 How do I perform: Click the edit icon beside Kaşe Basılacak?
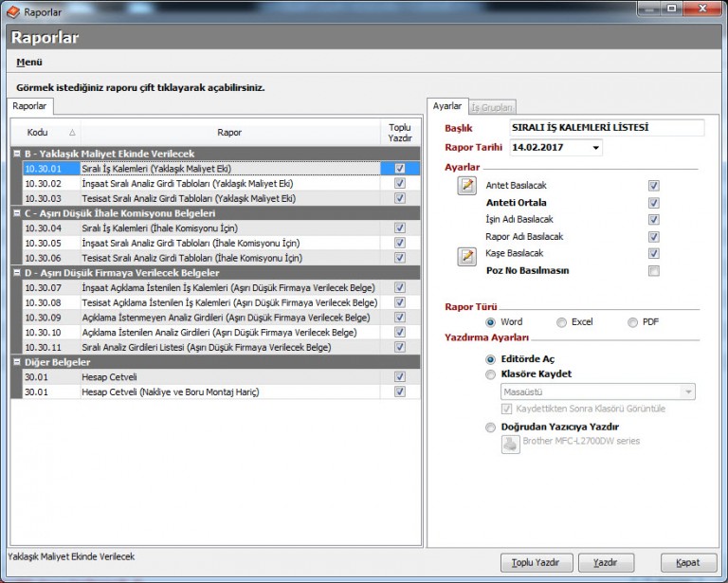click(466, 255)
